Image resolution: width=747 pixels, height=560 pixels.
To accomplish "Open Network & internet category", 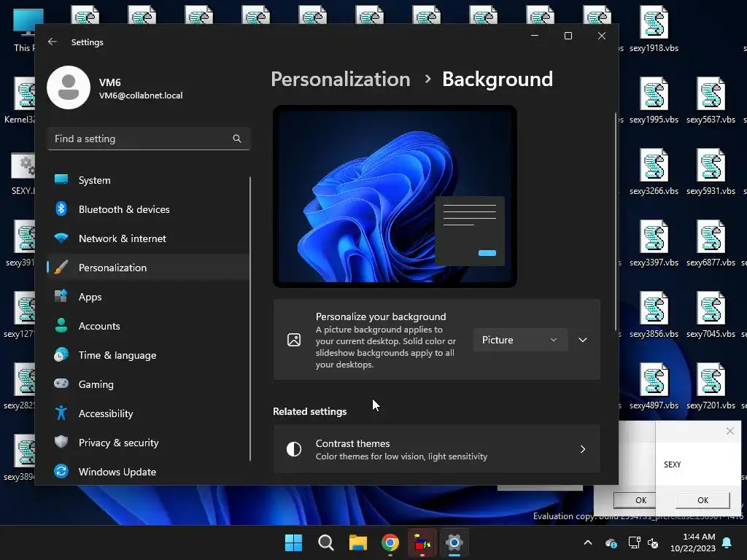I will tap(147, 238).
